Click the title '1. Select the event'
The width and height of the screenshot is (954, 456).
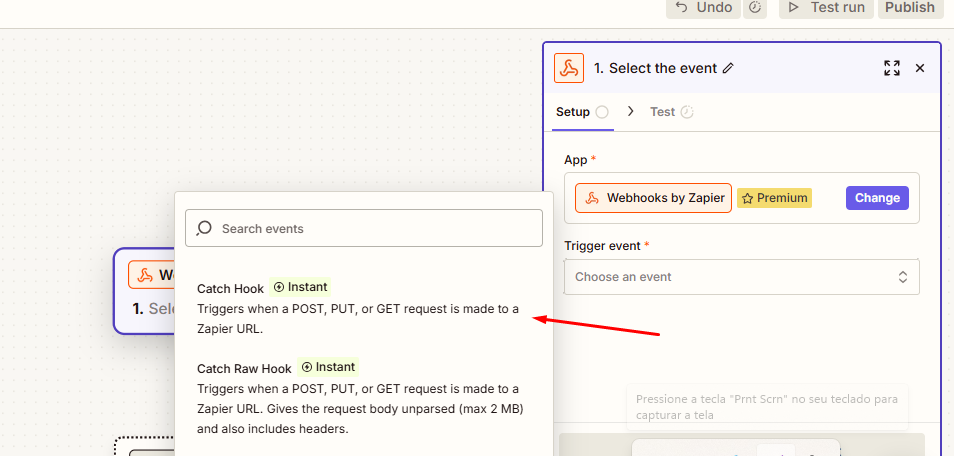655,68
